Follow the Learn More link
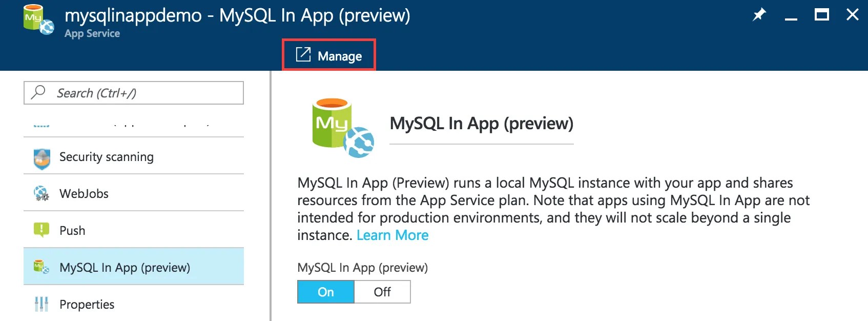 pyautogui.click(x=392, y=235)
